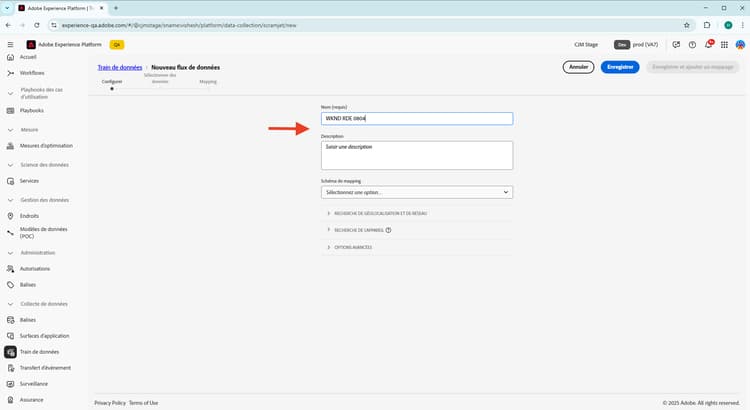Open Assurance in the sidebar
750x410 pixels.
click(31, 399)
